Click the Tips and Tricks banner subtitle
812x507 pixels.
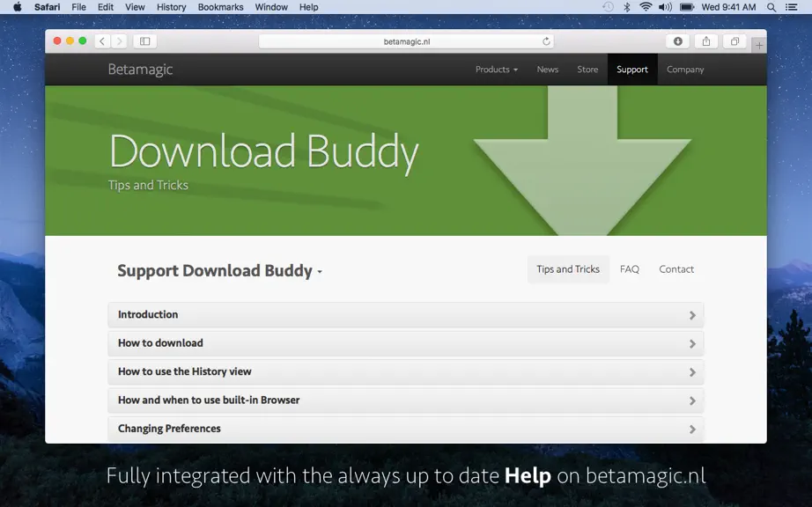tap(148, 185)
